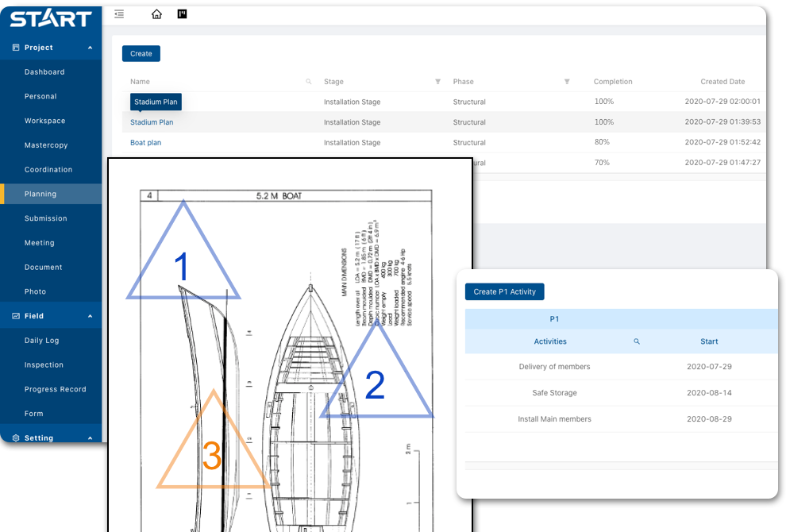Click the Setting gear icon in the sidebar
786x532 pixels.
point(16,438)
